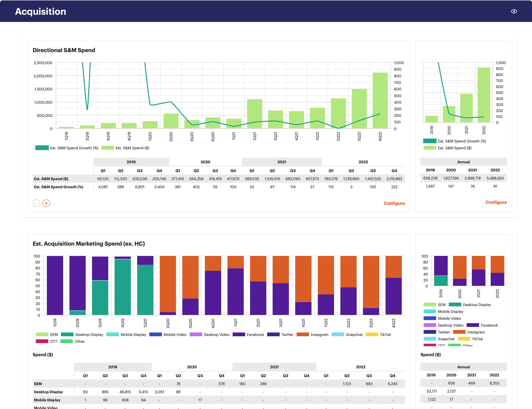Screen dimensions: 532x409
Task: Click the 2,115,862 value in S&M table
Action: [x=394, y=179]
